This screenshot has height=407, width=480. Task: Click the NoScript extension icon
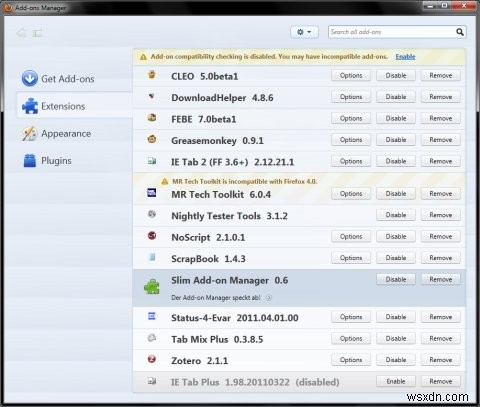152,236
